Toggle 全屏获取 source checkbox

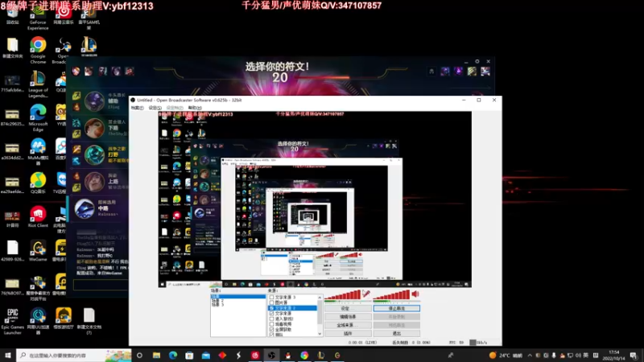[271, 329]
